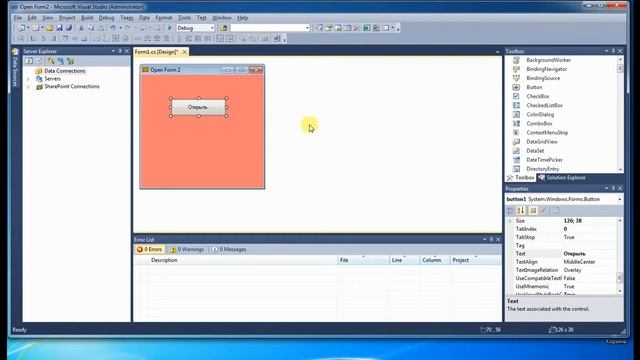Toggle the 0 Errors filter
This screenshot has height=360, width=640.
pos(149,249)
